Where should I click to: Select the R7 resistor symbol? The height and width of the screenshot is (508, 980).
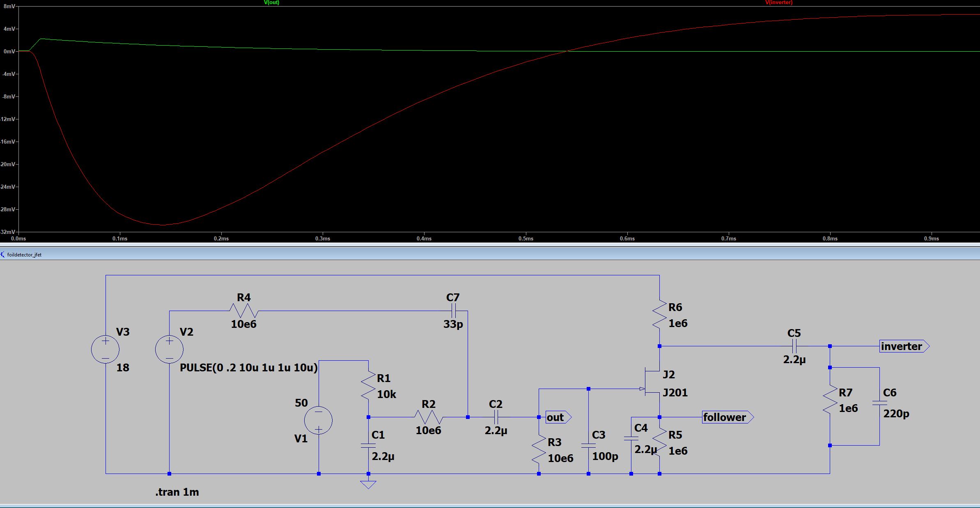pos(830,400)
